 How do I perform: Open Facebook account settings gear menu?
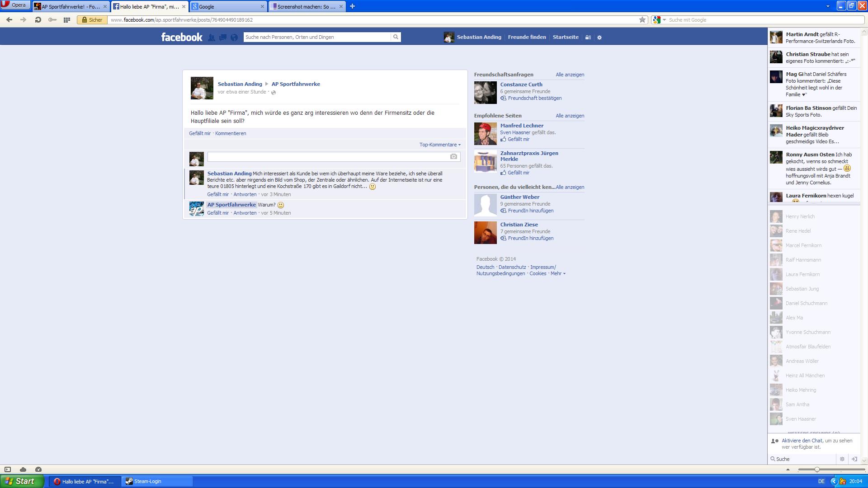[599, 38]
